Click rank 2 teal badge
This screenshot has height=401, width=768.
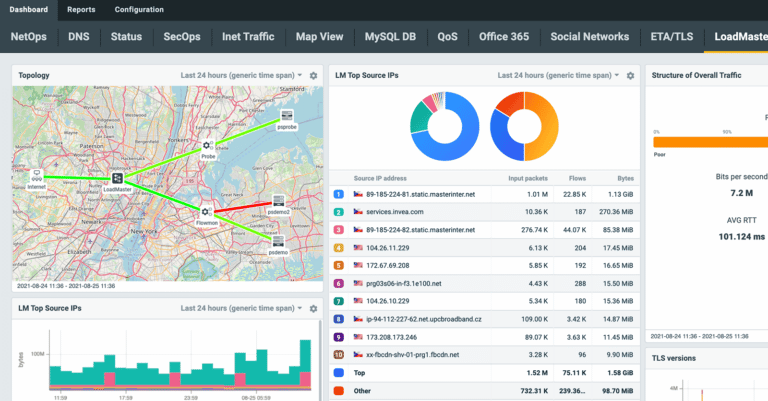coord(338,212)
